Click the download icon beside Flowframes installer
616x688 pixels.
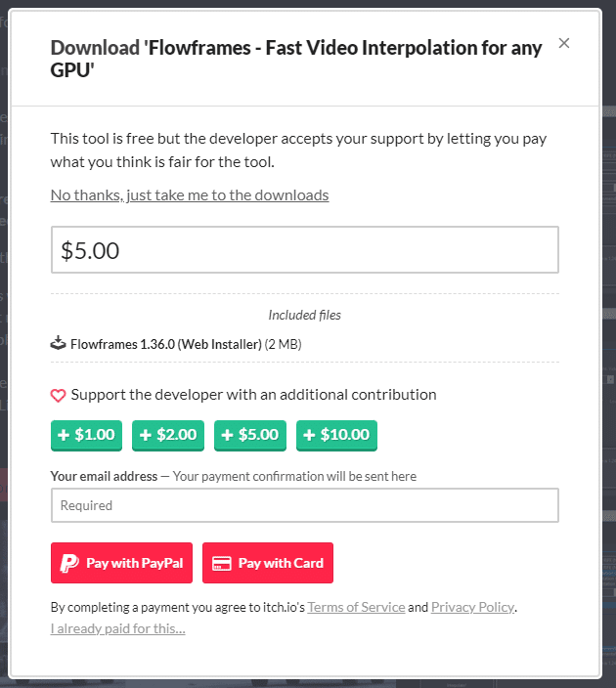point(59,343)
